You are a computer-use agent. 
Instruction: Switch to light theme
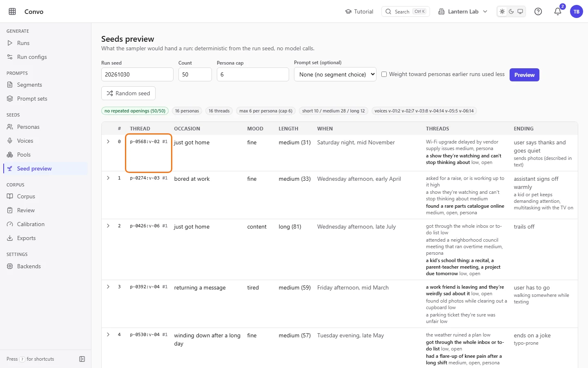502,11
